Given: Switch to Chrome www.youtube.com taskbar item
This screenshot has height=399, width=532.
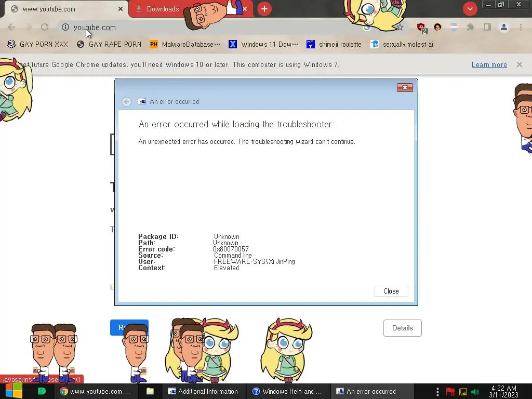Looking at the screenshot, I should [95, 391].
